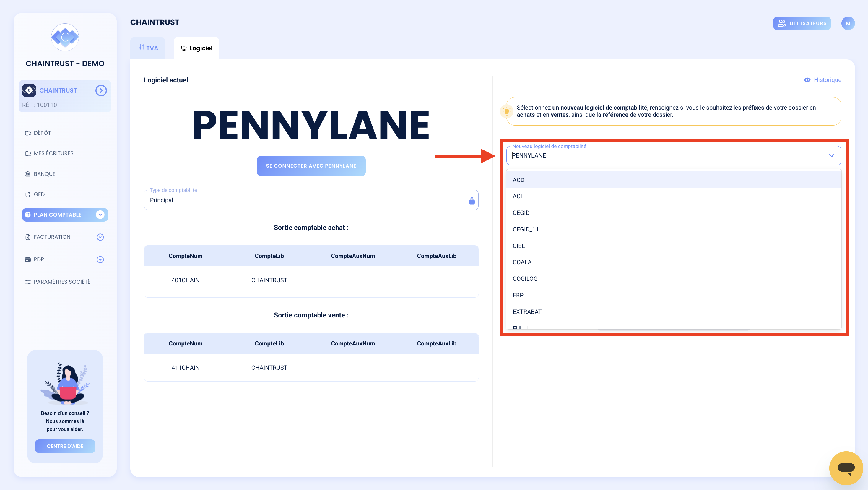Click the Nouveau logiciel de comptabilité field
Screen dimensions: 868x490
tap(674, 155)
